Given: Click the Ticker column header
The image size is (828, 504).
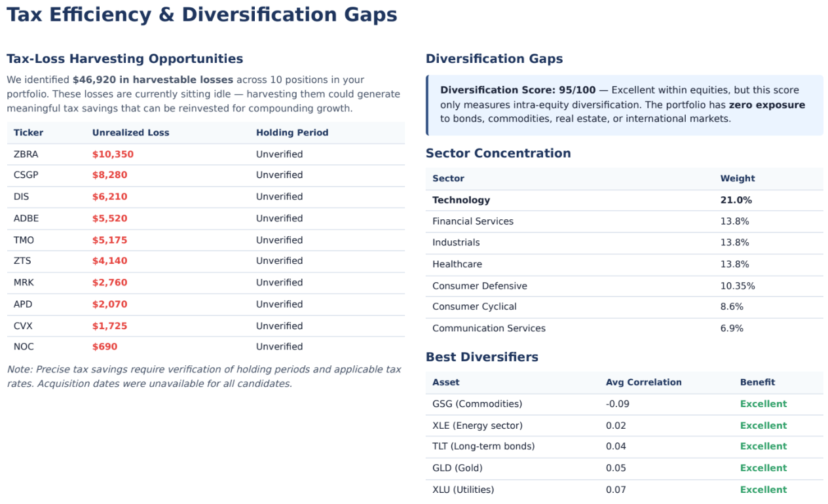Looking at the screenshot, I should point(28,133).
